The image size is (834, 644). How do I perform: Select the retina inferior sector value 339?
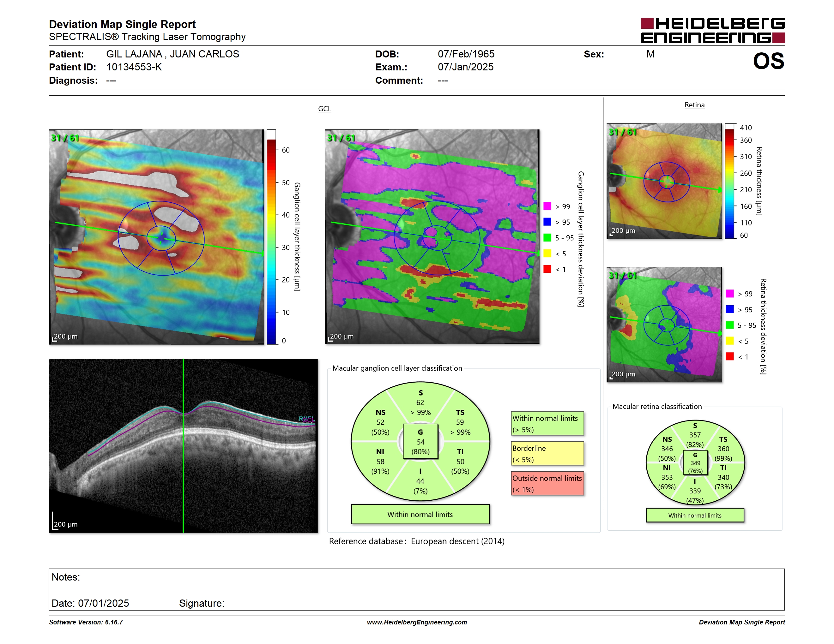pos(695,492)
